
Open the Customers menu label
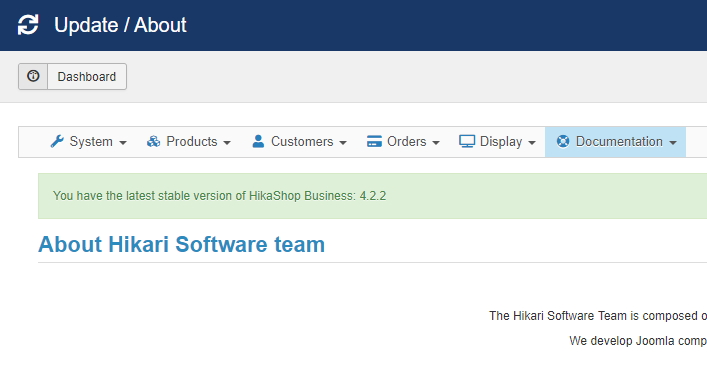(x=302, y=142)
